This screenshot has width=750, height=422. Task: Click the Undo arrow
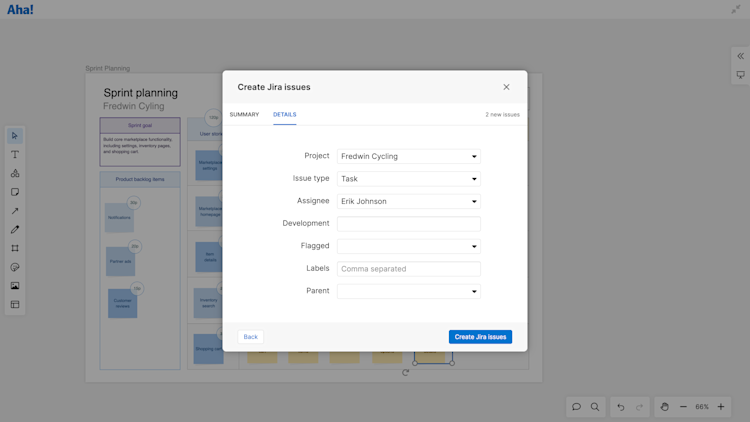[620, 407]
